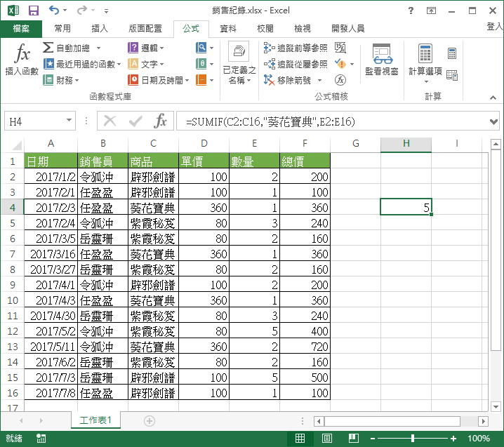
Task: Switch to Page Layout (版面配置) tab
Action: click(x=145, y=29)
